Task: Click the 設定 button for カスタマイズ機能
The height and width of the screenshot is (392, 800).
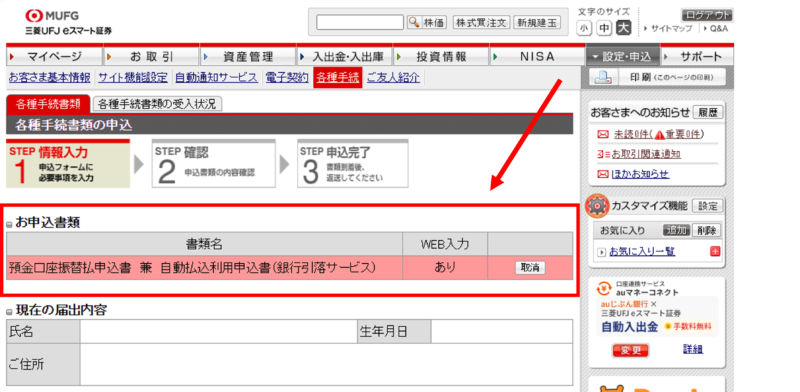Action: 708,206
